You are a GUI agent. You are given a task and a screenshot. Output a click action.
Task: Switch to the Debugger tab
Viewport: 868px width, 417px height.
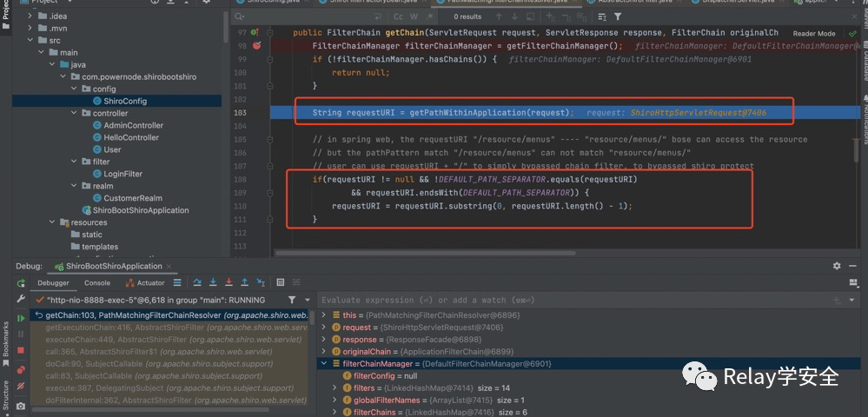pyautogui.click(x=53, y=282)
